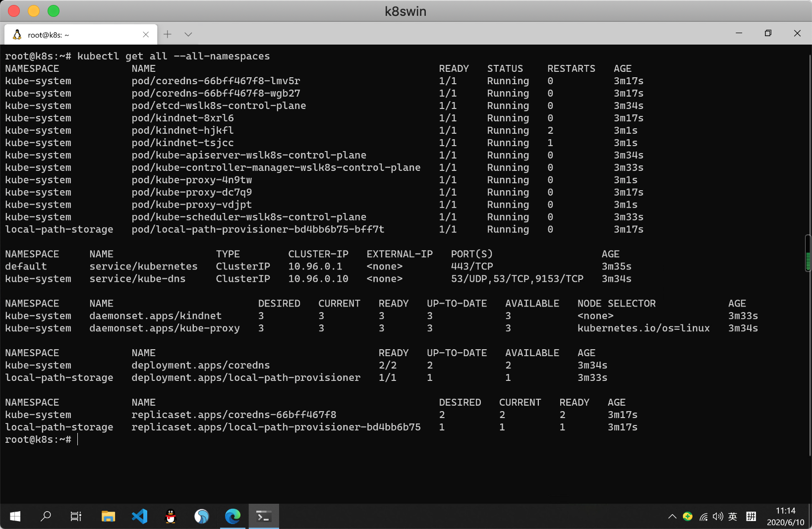Viewport: 812px width, 529px height.
Task: Click text pod/etcd-wslk8s-control-plane
Action: point(219,106)
